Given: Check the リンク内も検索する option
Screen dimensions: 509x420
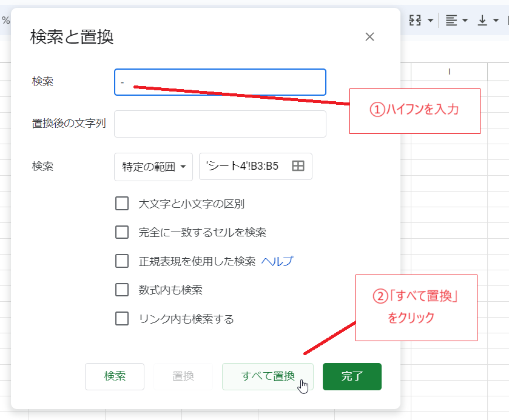Looking at the screenshot, I should [x=122, y=319].
